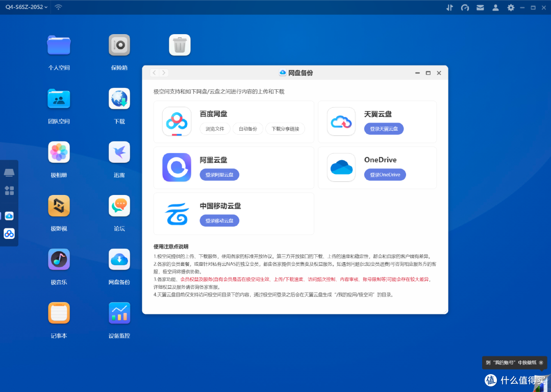The image size is (551, 392).
Task: Click the 百度网盘 card title
Action: pos(214,114)
